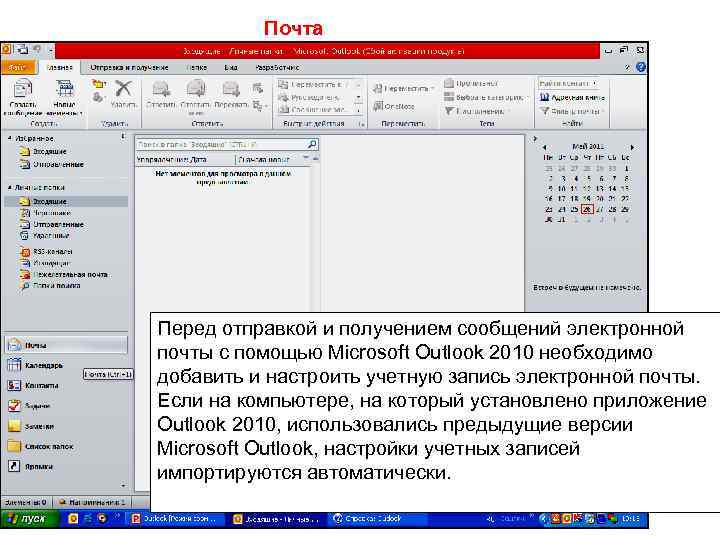Open the Categorize (Выбрать категорию) dropdown
The image size is (720, 540).
[x=487, y=97]
